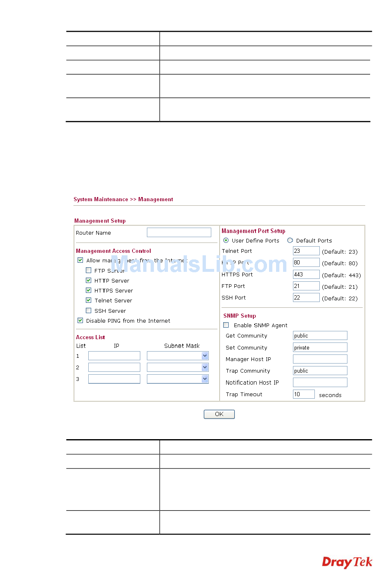392x573 pixels.
Task: Toggle Allow management from the Internet checkbox
Action: click(80, 260)
